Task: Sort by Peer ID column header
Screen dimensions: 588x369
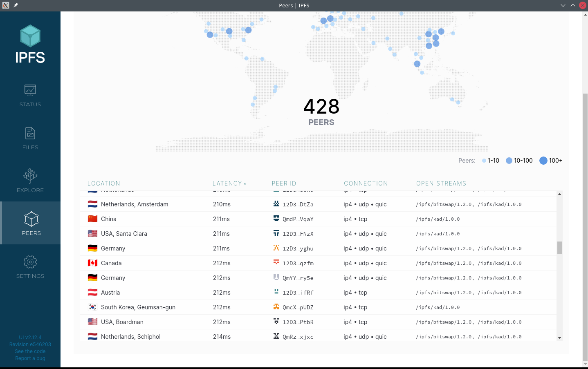Action: [284, 183]
